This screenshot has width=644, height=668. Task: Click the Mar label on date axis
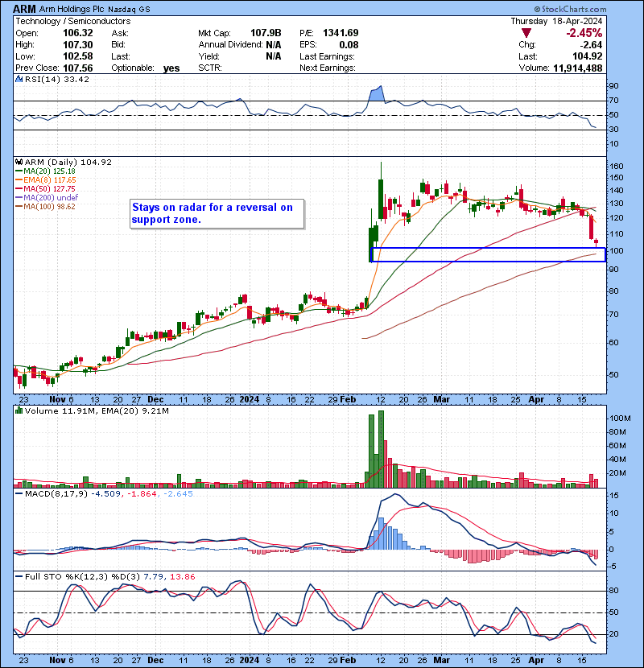point(442,398)
